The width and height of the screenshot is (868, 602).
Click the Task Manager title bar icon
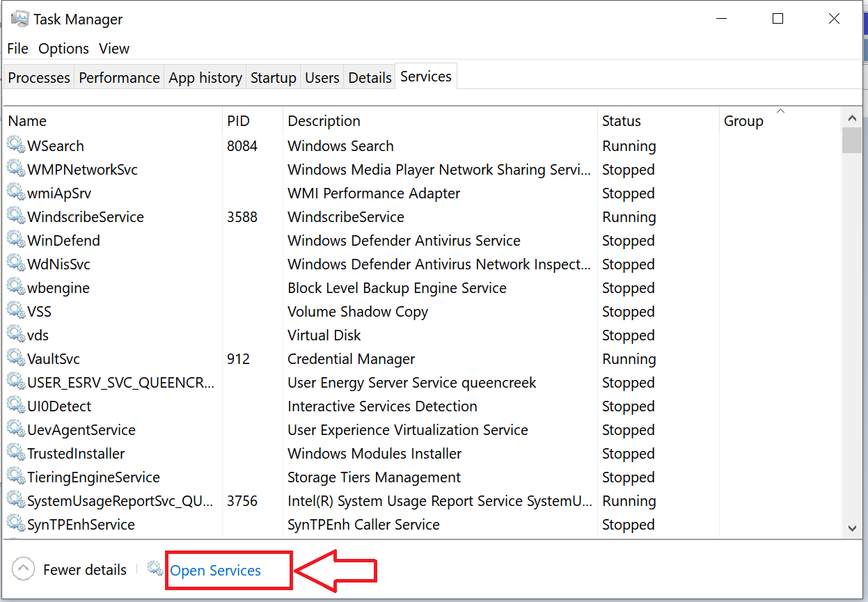19,19
